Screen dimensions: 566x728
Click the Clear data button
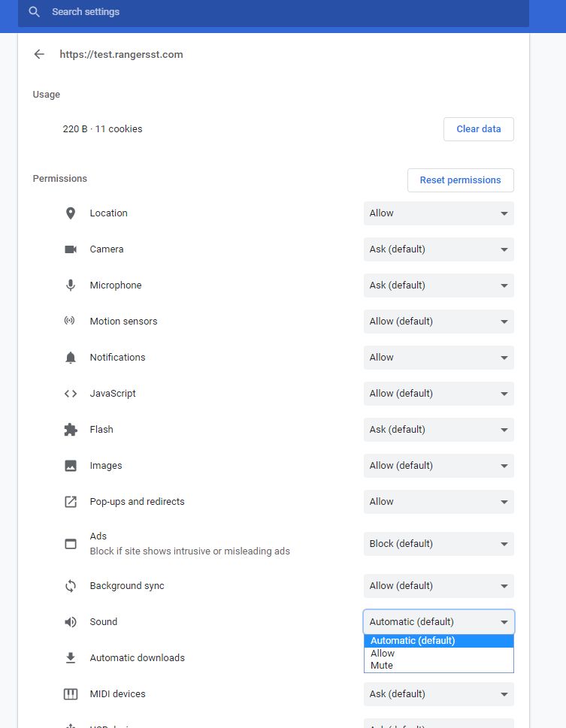tap(478, 128)
